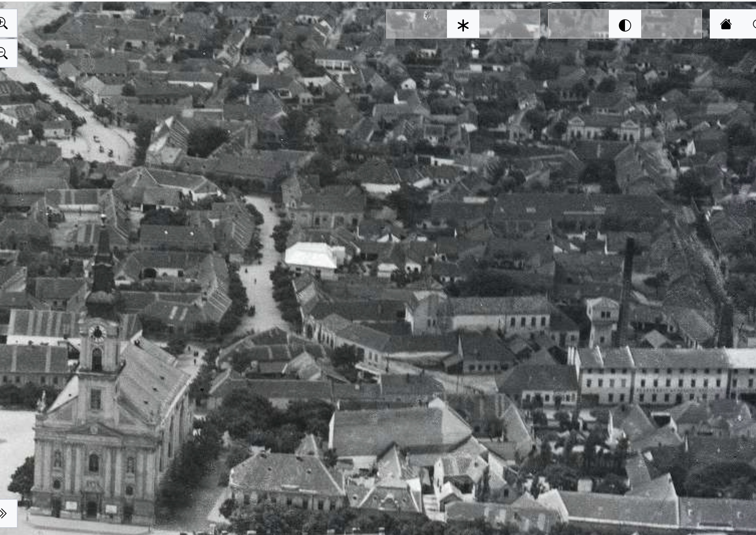The image size is (756, 535).
Task: Click the partially visible icon beside home
Action: coord(753,24)
